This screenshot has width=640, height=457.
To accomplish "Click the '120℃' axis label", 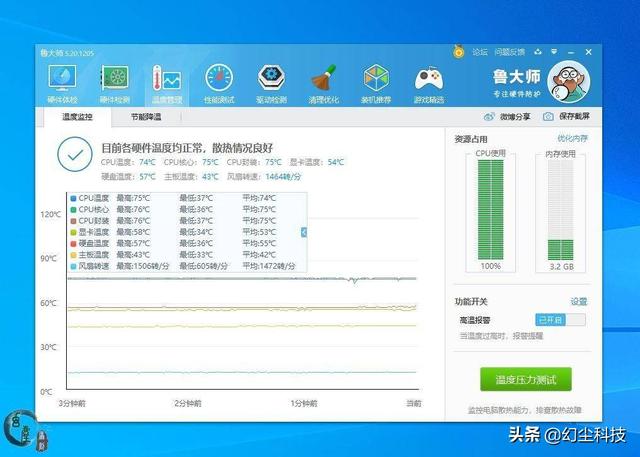I will click(51, 215).
